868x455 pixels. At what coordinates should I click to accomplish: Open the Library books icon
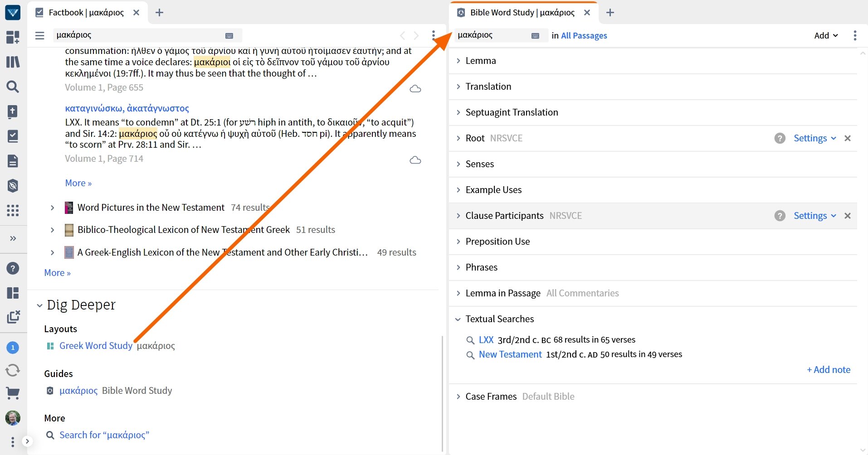(13, 62)
